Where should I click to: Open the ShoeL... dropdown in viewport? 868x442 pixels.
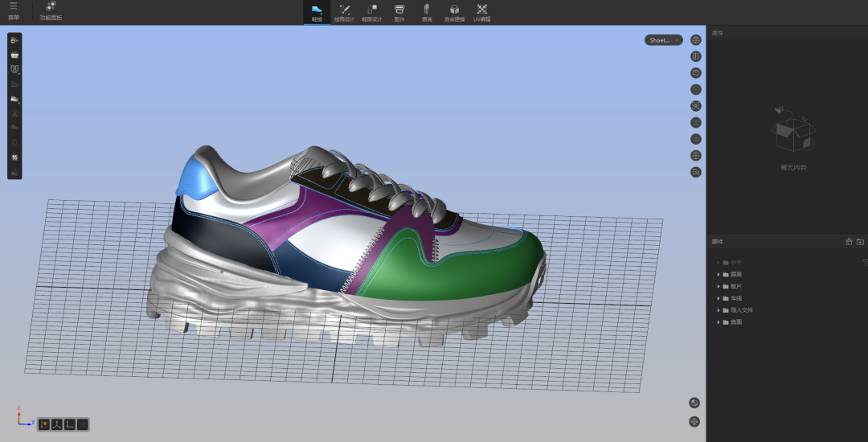663,39
